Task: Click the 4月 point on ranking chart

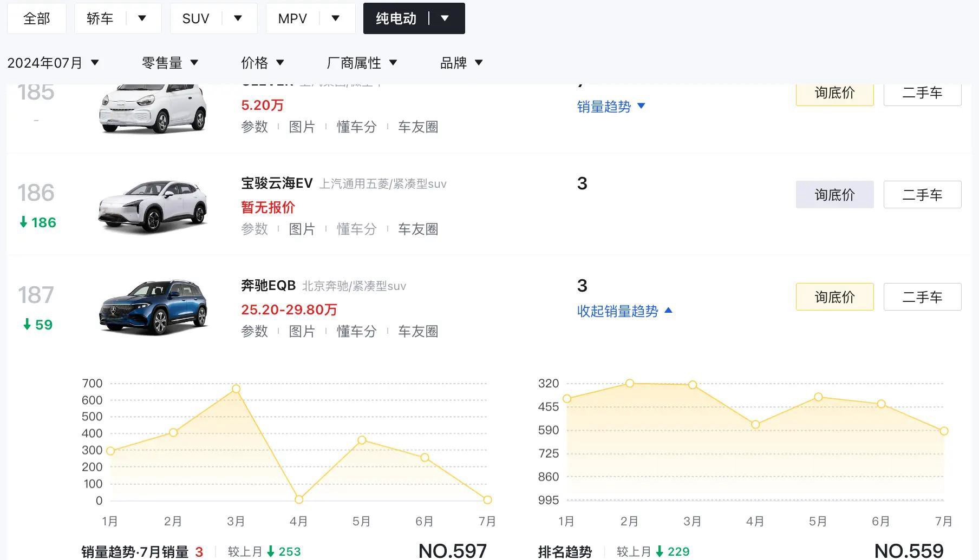Action: point(755,425)
